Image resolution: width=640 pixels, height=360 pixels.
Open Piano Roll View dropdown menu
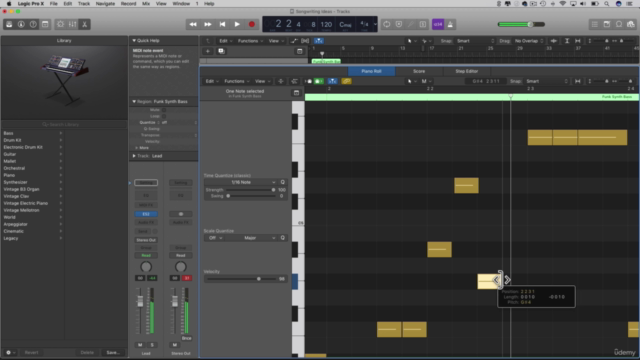262,81
